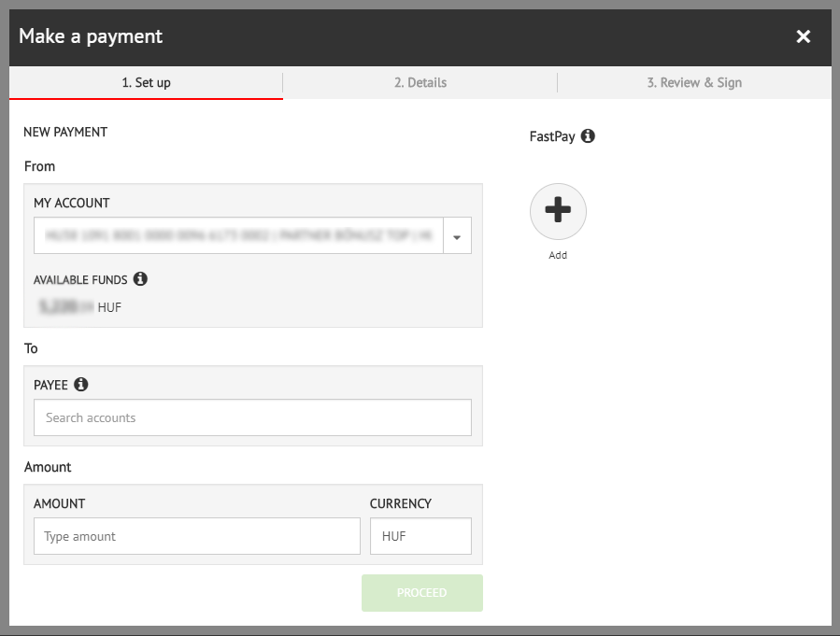Viewport: 840px width, 636px height.
Task: Expand the My Account dropdown arrow
Action: [x=457, y=236]
